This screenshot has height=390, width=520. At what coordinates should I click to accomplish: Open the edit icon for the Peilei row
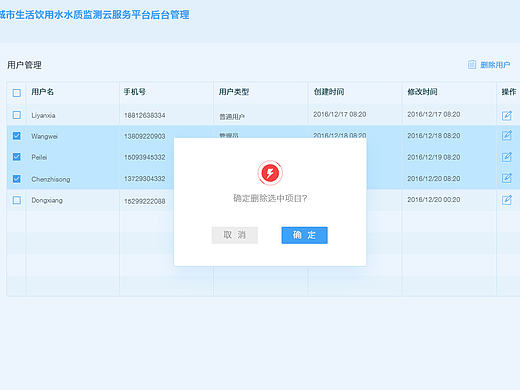point(507,157)
